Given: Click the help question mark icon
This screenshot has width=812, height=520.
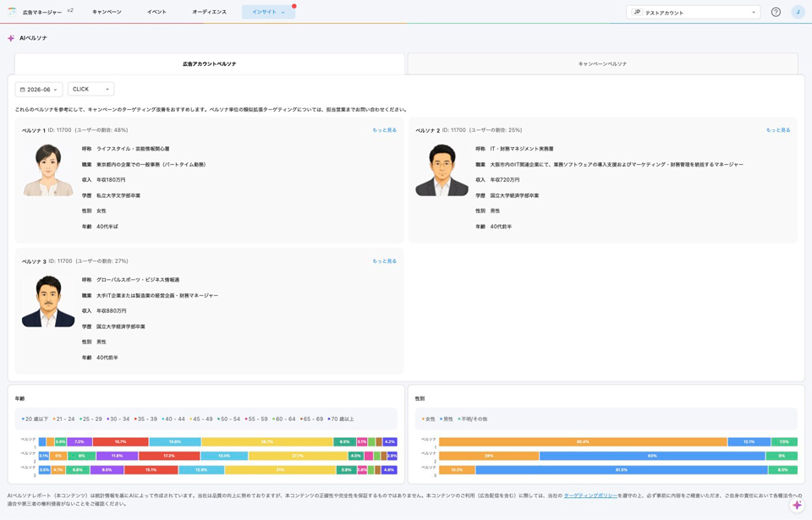Looking at the screenshot, I should coord(776,12).
